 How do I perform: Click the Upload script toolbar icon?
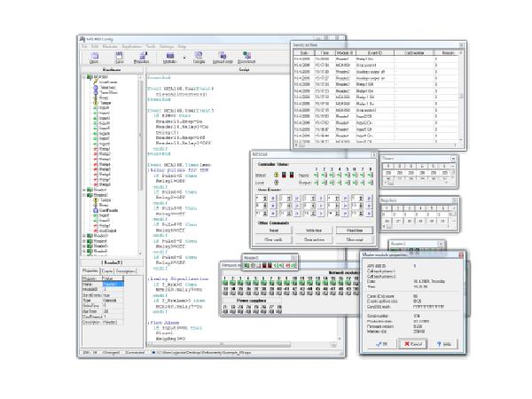coord(224,58)
